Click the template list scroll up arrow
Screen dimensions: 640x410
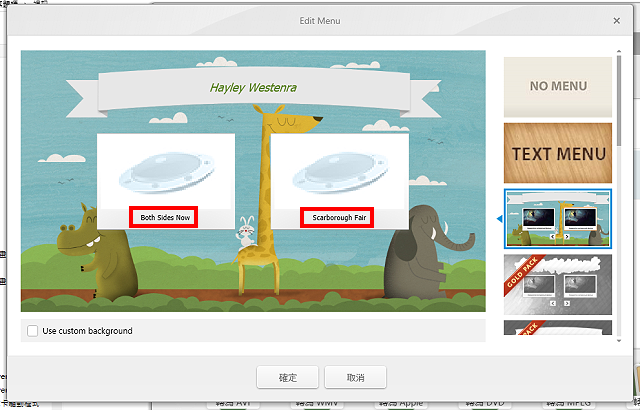tap(619, 52)
